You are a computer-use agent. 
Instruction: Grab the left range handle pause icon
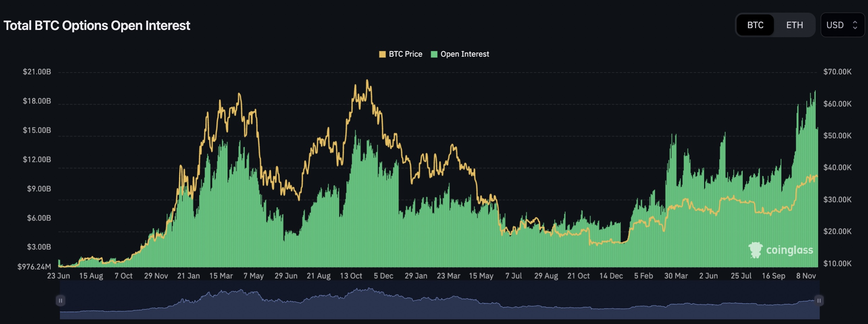tap(61, 301)
